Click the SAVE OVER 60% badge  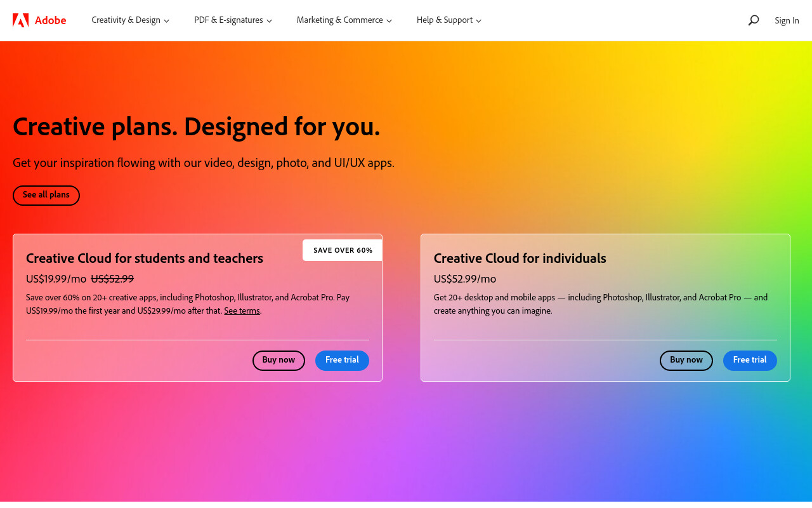tap(343, 250)
